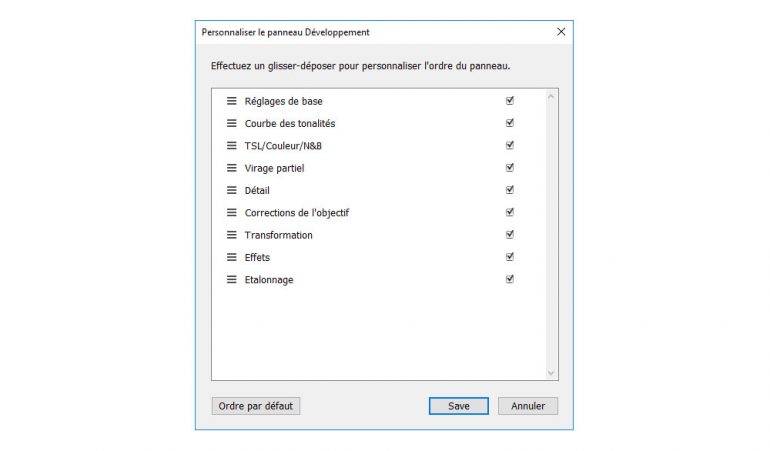The width and height of the screenshot is (770, 451).
Task: Click drag handle icon beside TSL/Couleur/N&B
Action: click(x=231, y=146)
